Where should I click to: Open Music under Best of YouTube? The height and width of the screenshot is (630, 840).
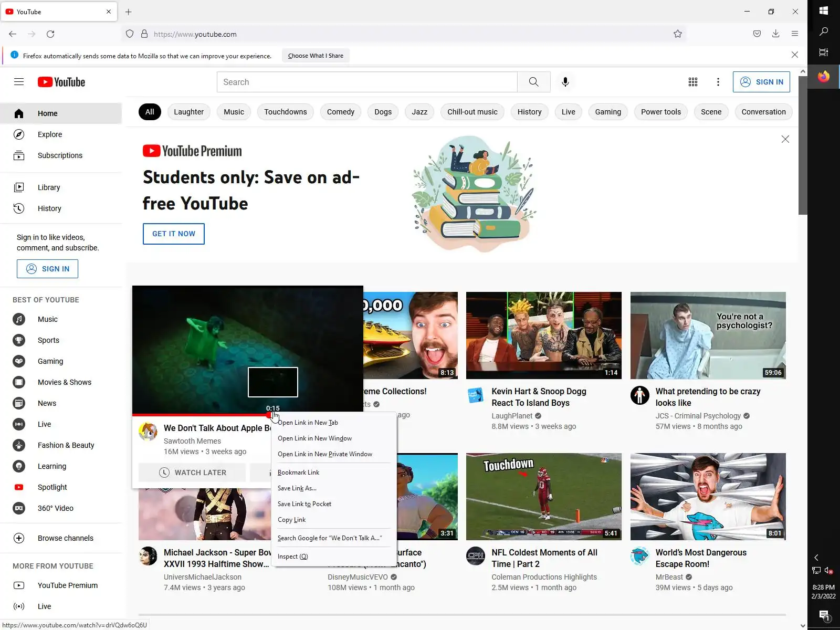point(61,319)
